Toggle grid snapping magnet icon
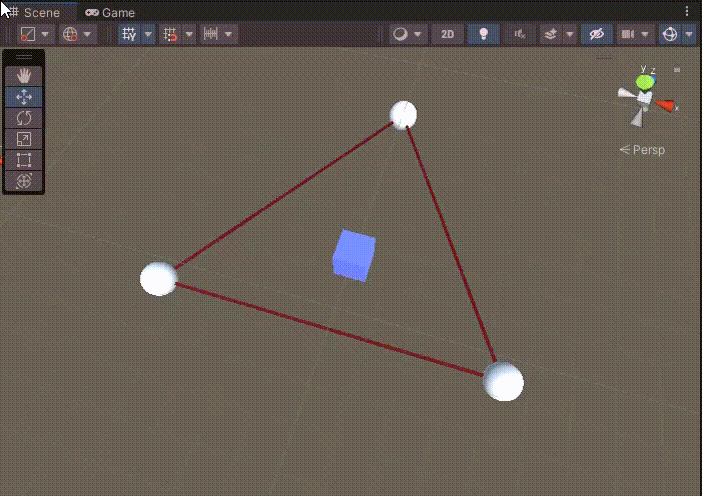Viewport: 702px width, 496px height. (x=170, y=34)
